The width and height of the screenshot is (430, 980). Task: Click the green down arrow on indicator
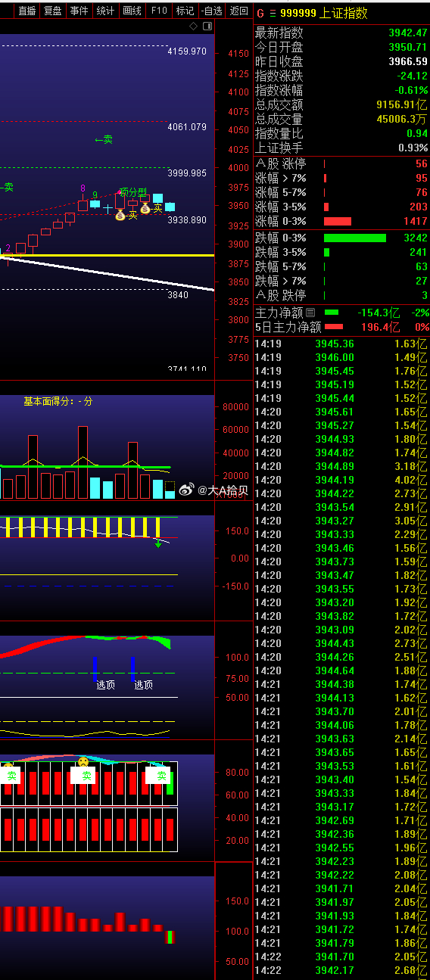click(x=158, y=543)
